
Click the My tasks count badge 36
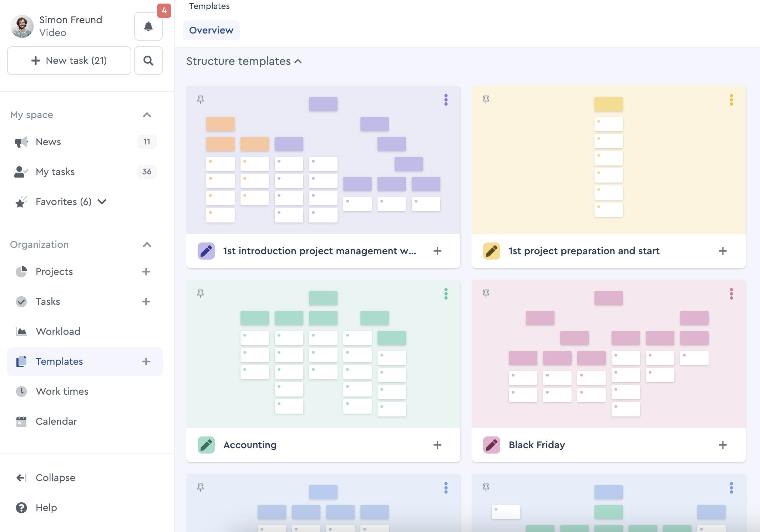click(147, 172)
